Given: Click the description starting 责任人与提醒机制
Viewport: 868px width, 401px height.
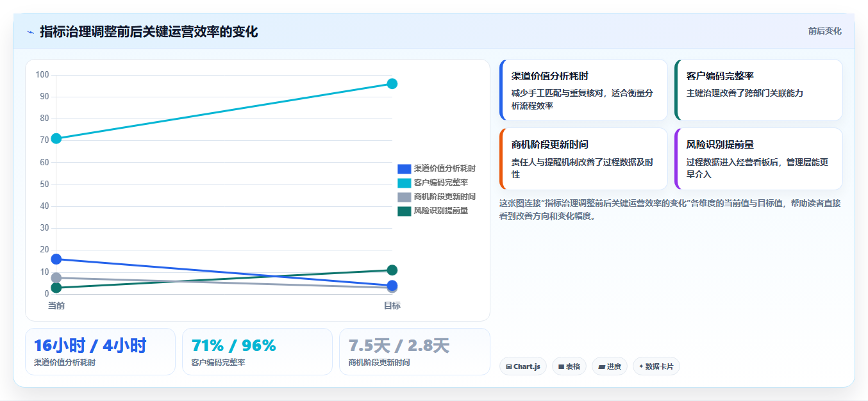Looking at the screenshot, I should (583, 168).
